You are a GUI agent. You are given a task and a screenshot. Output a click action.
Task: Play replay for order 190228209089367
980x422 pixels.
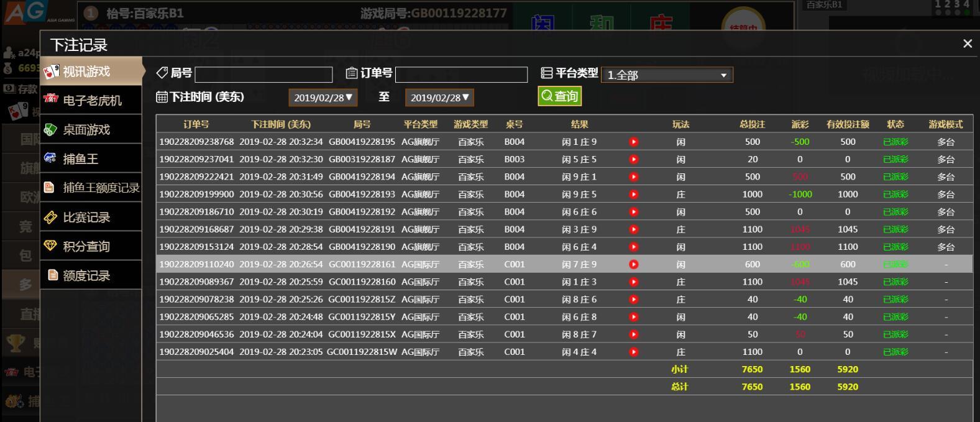[633, 282]
